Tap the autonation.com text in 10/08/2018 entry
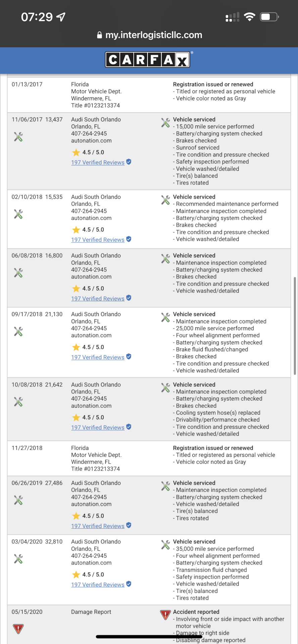298x644 pixels. 91,406
